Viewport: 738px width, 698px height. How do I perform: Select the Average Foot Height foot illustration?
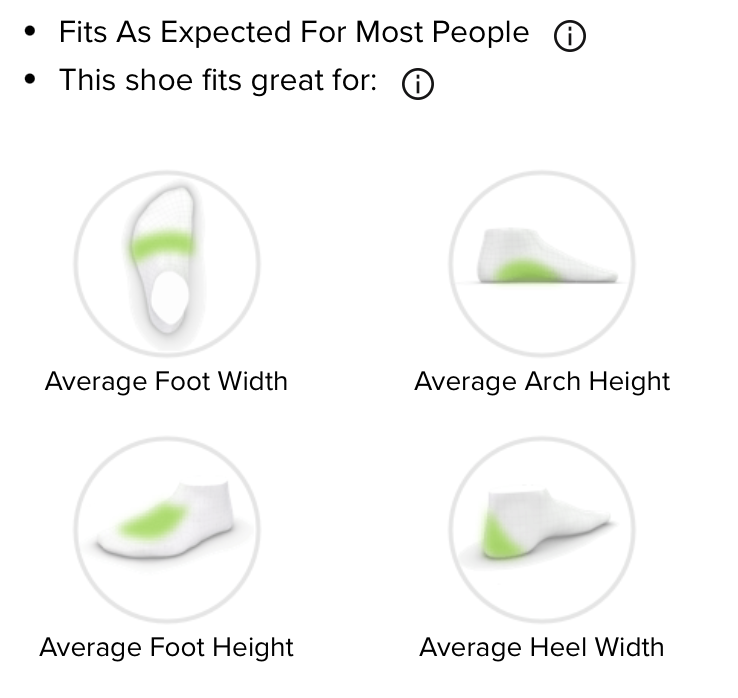tap(167, 530)
